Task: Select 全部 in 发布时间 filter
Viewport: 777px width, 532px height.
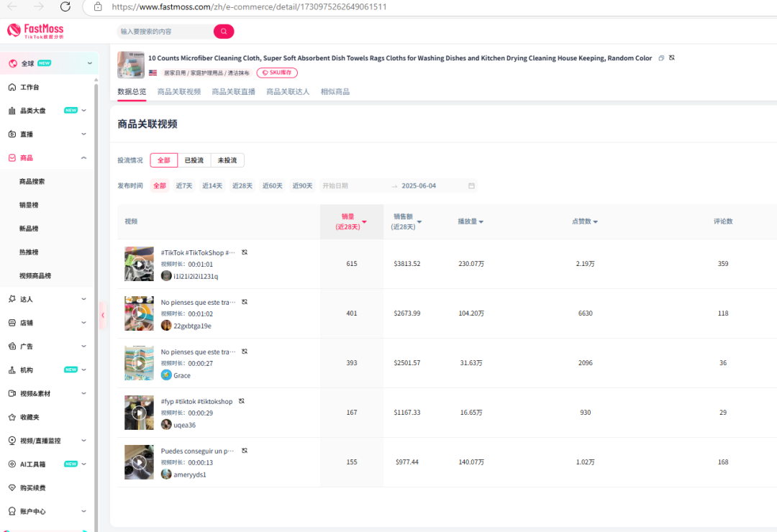Action: [160, 185]
